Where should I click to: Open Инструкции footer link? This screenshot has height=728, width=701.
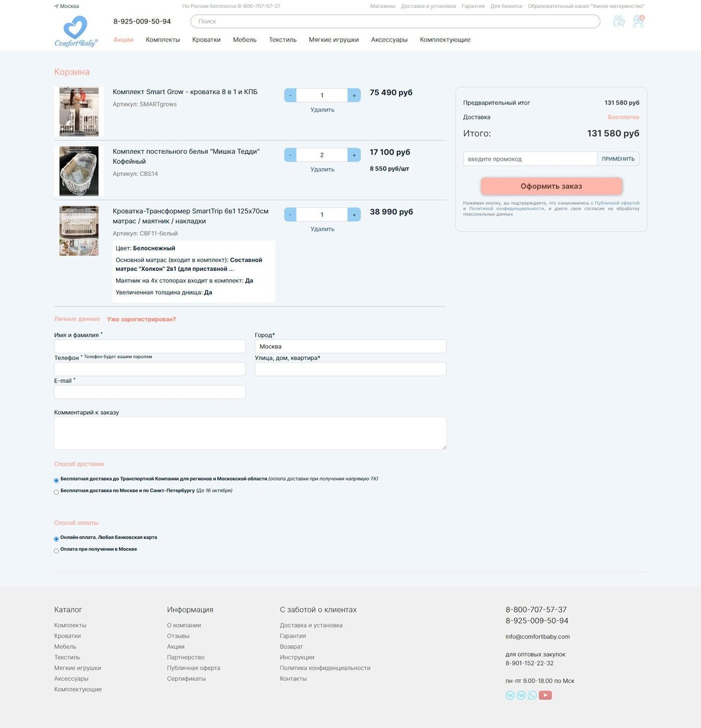click(x=297, y=657)
